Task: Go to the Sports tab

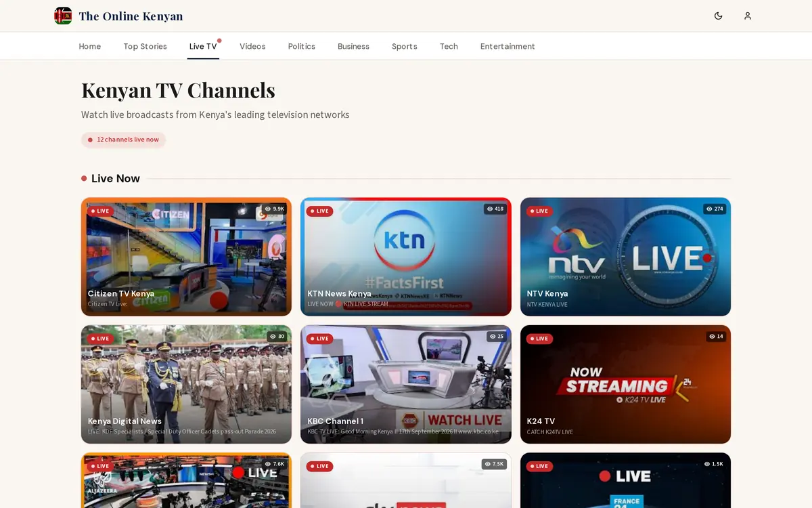Action: click(x=405, y=47)
